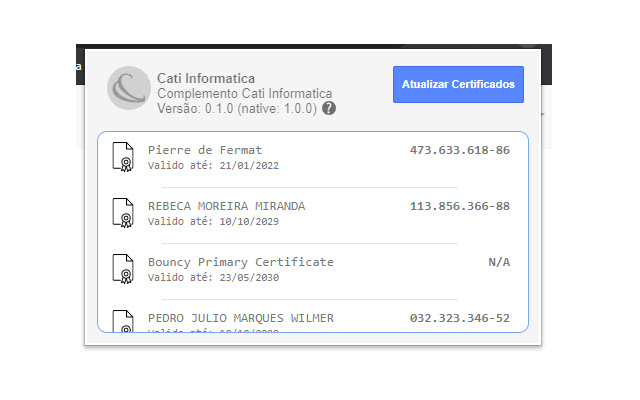Choose the PEDRO JULIO MARQUES WILMER name
The image size is (640, 400).
pos(241,318)
